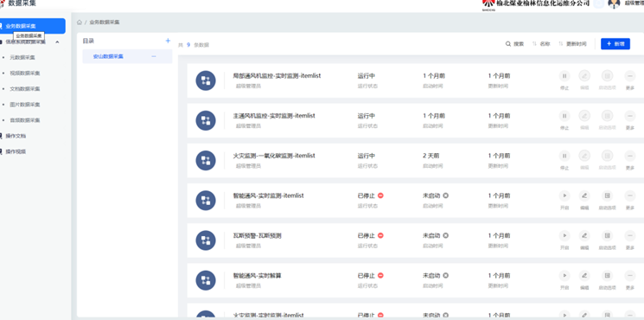Open 操作文档 in the sidebar
This screenshot has width=644, height=320.
click(x=16, y=136)
